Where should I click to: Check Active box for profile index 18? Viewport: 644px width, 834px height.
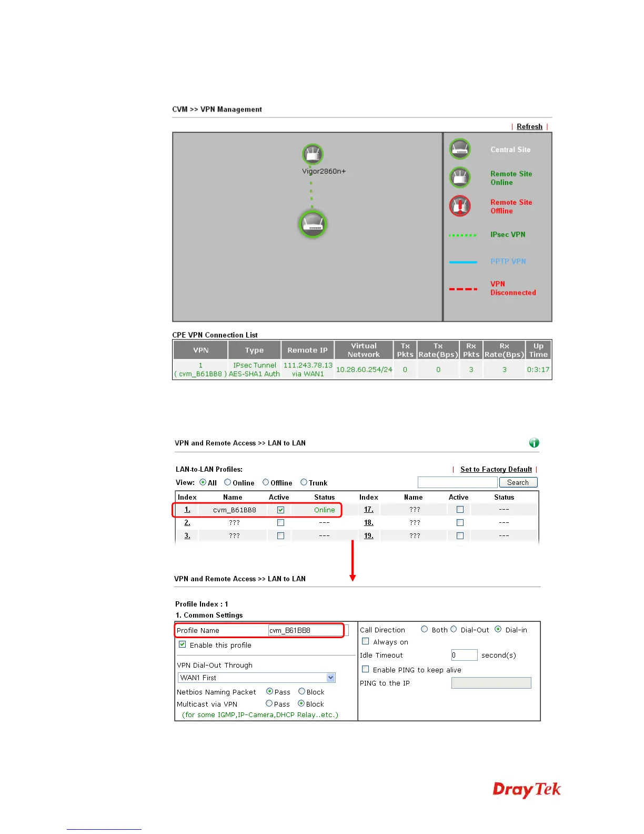(460, 523)
